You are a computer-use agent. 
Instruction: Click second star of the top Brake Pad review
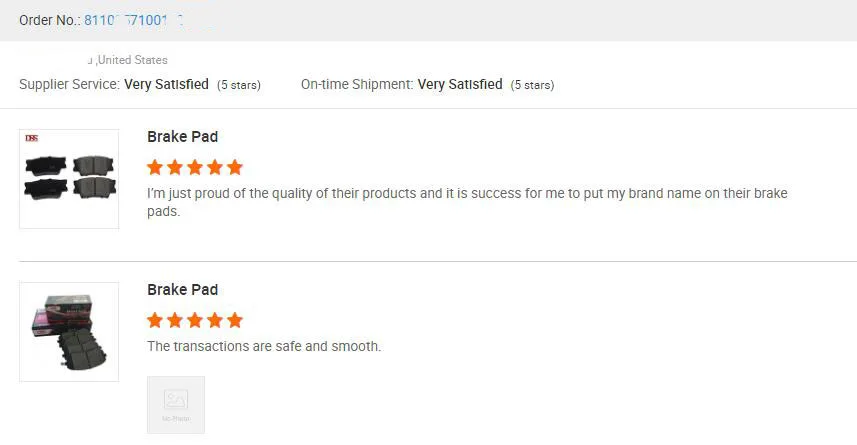(175, 167)
